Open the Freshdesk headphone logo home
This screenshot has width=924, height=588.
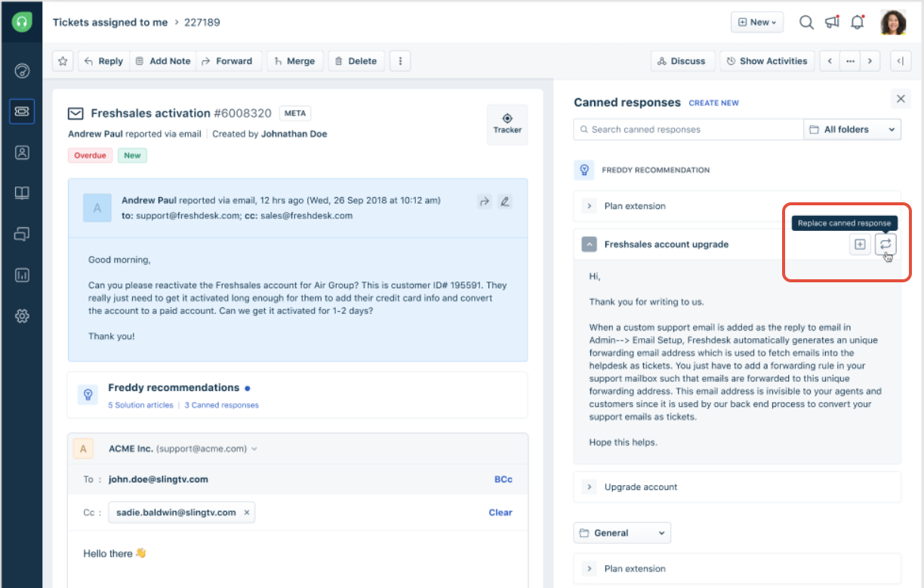pyautogui.click(x=21, y=22)
